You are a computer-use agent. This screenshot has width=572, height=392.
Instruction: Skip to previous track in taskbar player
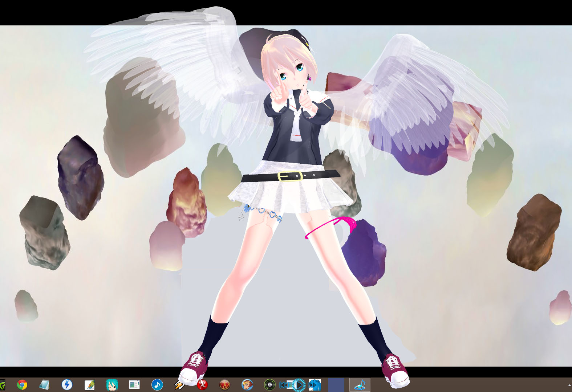(x=285, y=385)
